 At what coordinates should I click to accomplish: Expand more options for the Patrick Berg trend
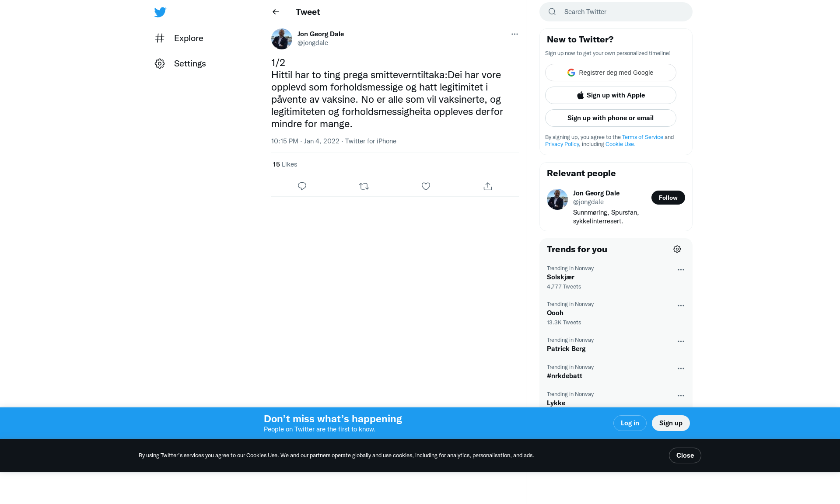pos(681,341)
